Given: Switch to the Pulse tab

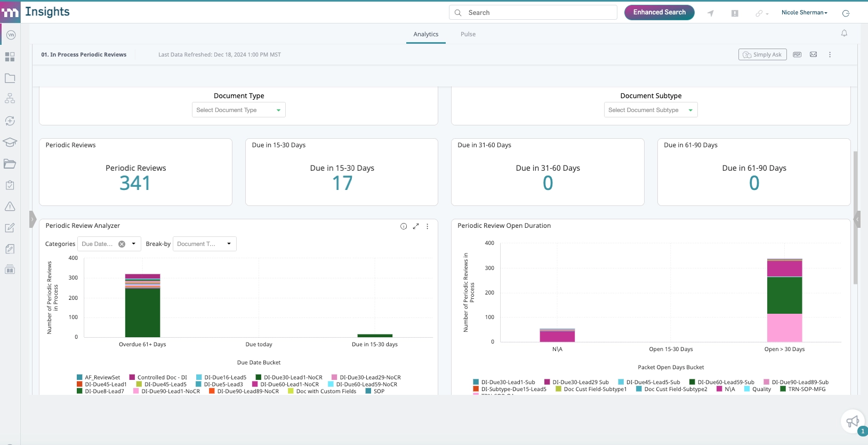Looking at the screenshot, I should pyautogui.click(x=468, y=34).
